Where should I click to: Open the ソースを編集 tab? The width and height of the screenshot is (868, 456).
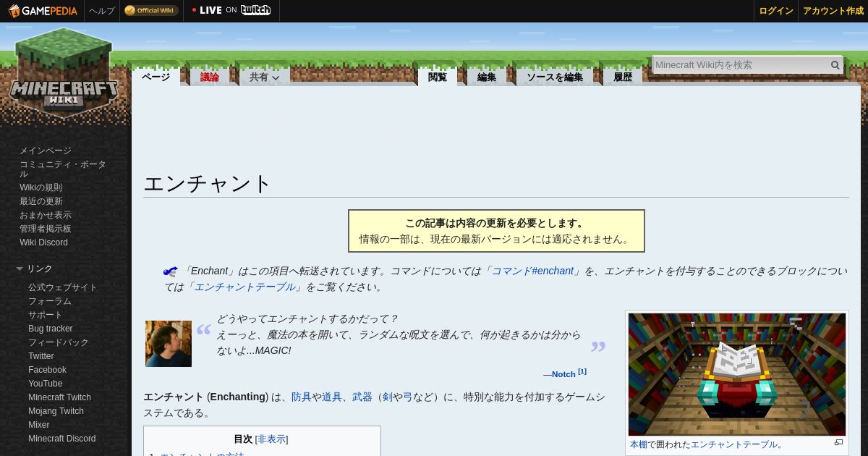tap(554, 77)
